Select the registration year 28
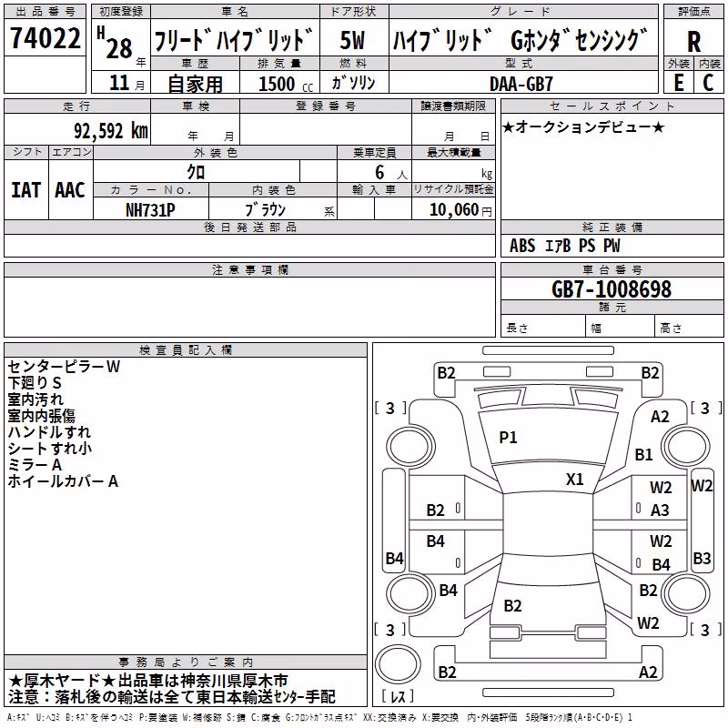 click(119, 48)
